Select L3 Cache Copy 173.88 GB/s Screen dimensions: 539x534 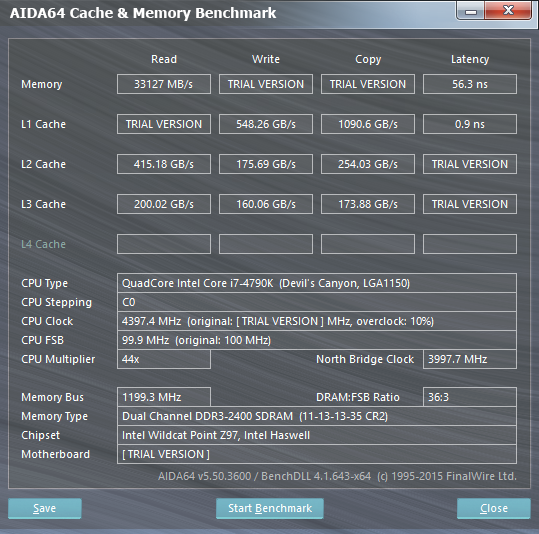point(368,204)
